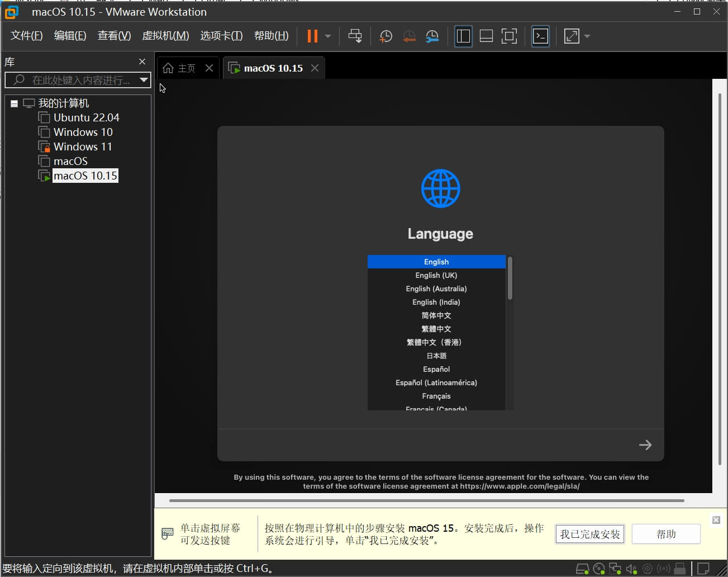Select English in the language list

(x=436, y=262)
